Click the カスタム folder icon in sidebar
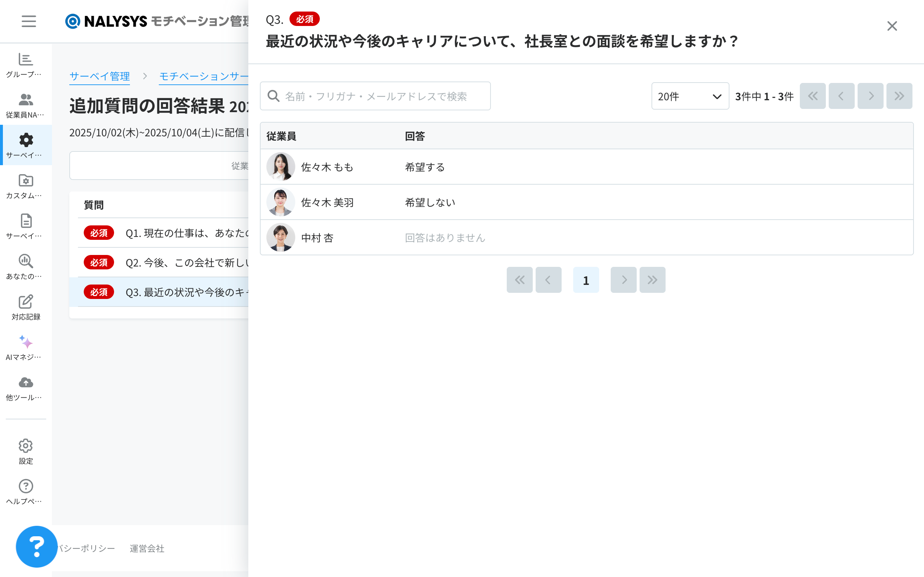Image resolution: width=924 pixels, height=577 pixels. point(26,181)
